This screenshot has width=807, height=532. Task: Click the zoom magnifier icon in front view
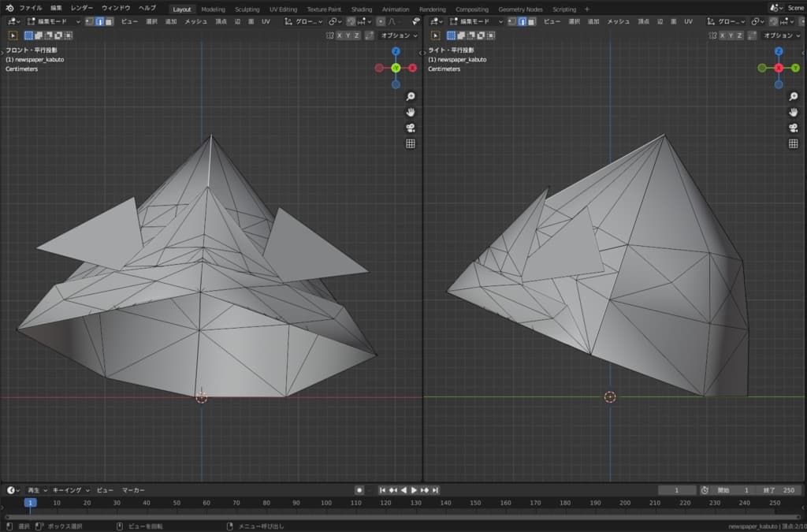[410, 96]
